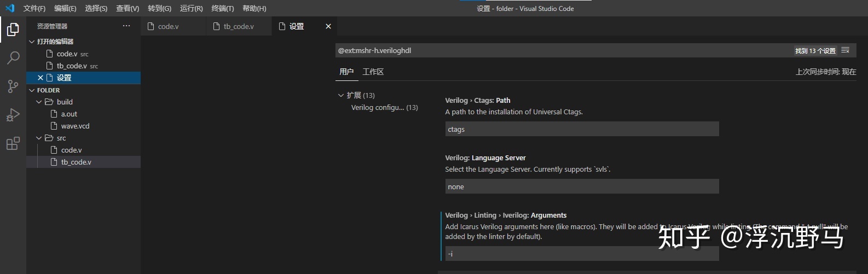Click the Ctags Path input field
868x274 pixels.
pos(582,129)
